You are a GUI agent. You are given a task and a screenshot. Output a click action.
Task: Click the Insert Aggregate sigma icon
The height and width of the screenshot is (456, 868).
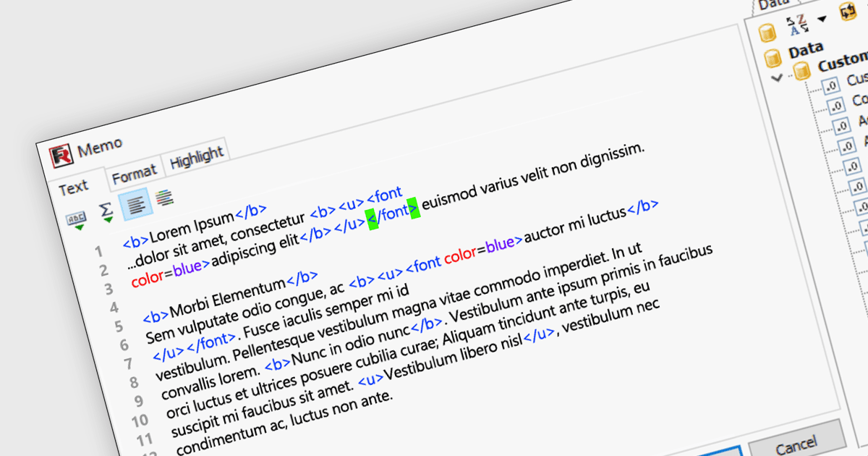tap(106, 213)
